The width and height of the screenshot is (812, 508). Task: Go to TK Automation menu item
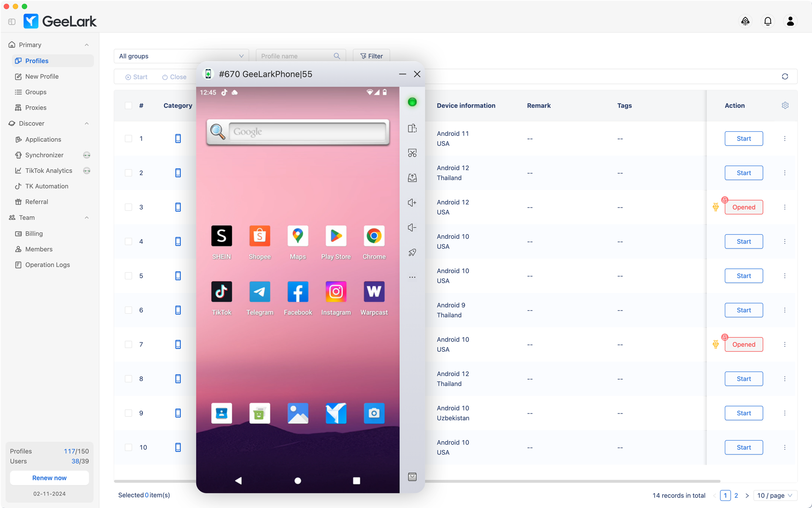tap(47, 186)
